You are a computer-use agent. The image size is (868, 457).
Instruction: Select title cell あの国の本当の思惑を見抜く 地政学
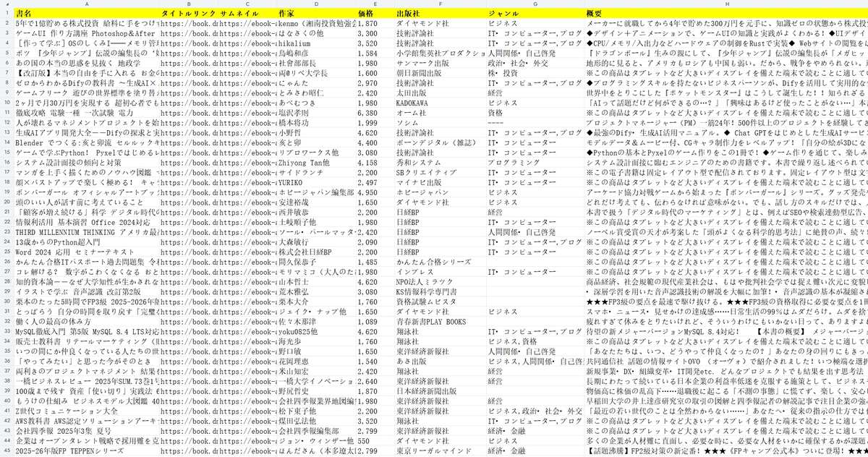pyautogui.click(x=87, y=64)
